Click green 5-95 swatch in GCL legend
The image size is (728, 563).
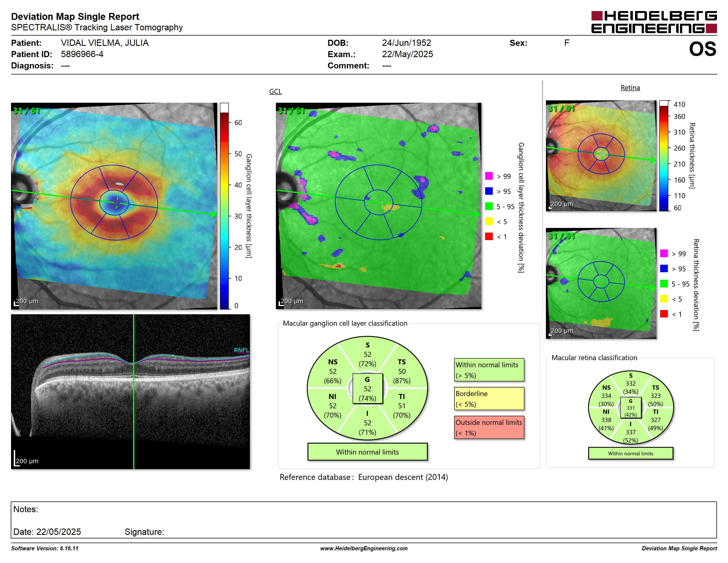pos(489,206)
